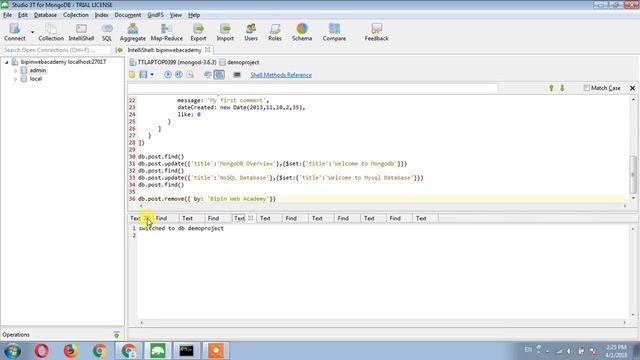The image size is (640, 360).
Task: Focus the Search Open Connections field
Action: (x=57, y=50)
